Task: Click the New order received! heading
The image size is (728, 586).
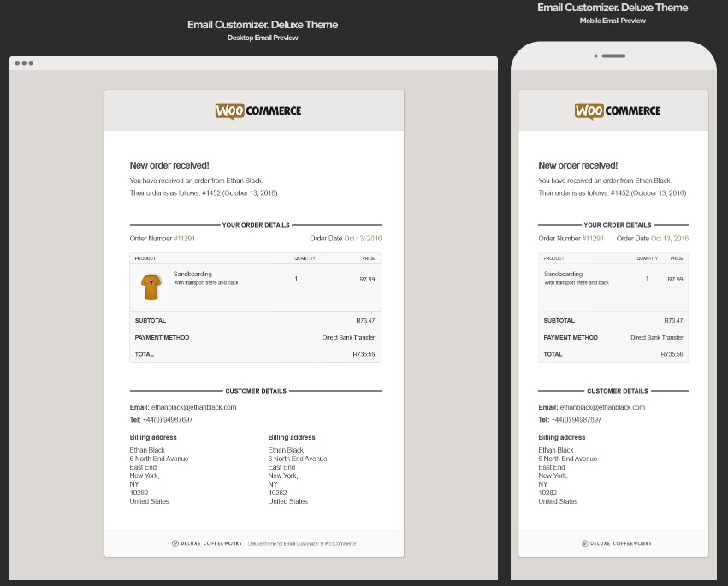Action: coord(168,164)
